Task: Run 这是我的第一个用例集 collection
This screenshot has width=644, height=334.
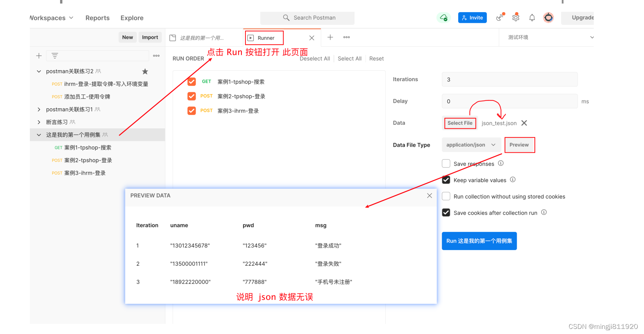Action: click(x=479, y=241)
